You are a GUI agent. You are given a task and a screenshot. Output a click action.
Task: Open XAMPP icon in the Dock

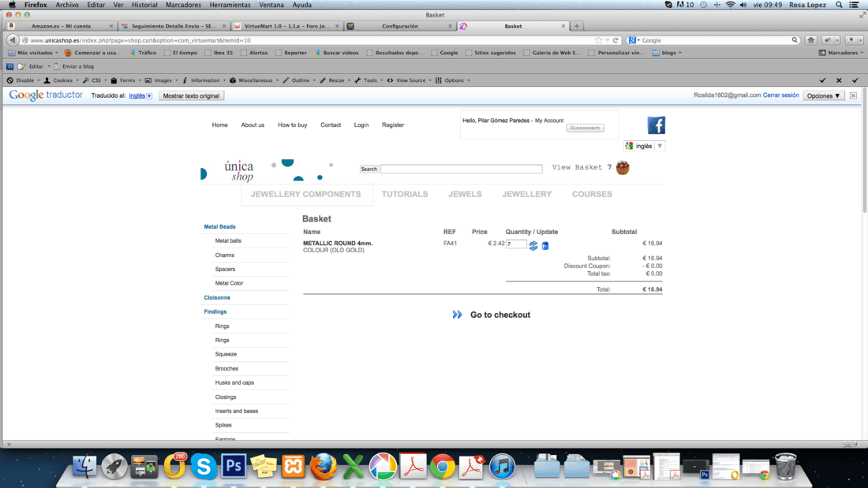(x=293, y=467)
